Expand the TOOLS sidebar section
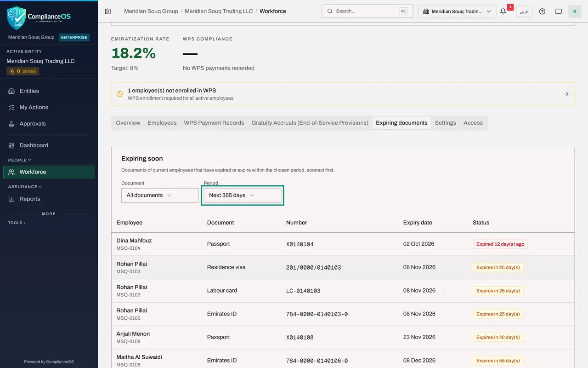This screenshot has width=588, height=368. point(17,223)
